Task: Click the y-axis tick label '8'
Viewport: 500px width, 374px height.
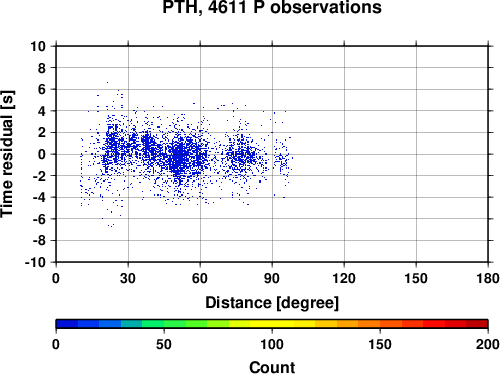Action: click(42, 68)
